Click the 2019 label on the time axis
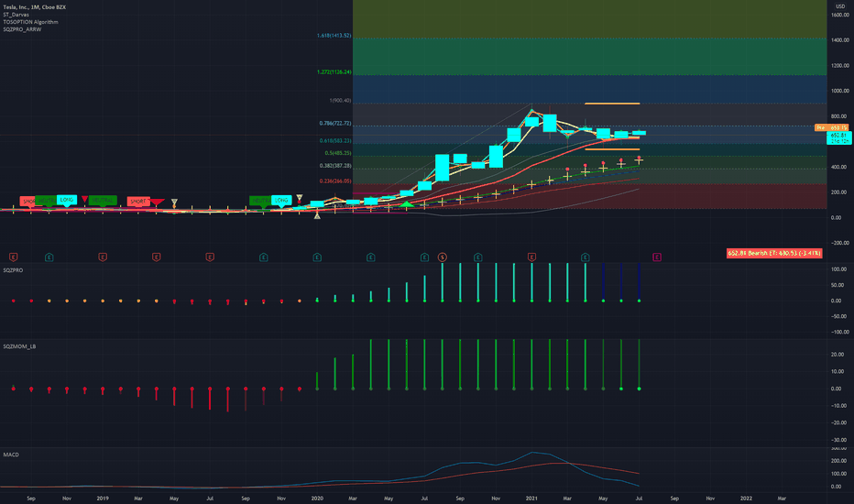Screen dimensions: 854x504 click(x=103, y=498)
